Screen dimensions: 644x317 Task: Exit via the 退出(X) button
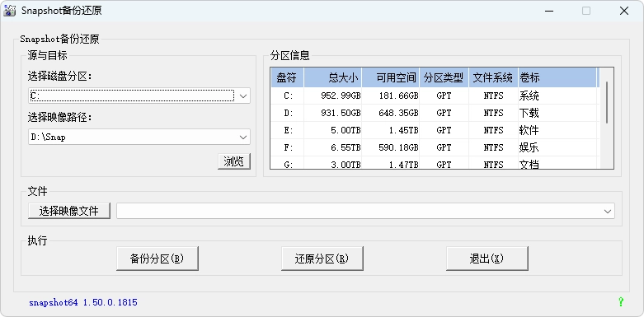(487, 259)
